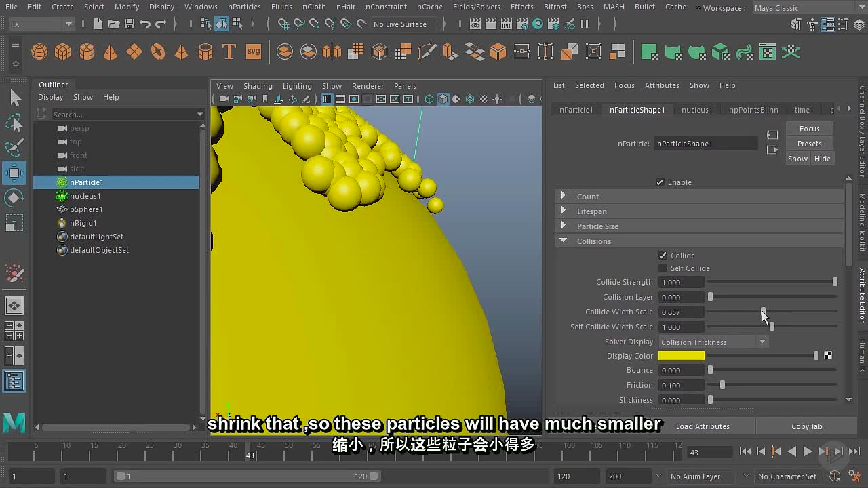Choose the Lasso select tool

(x=14, y=123)
